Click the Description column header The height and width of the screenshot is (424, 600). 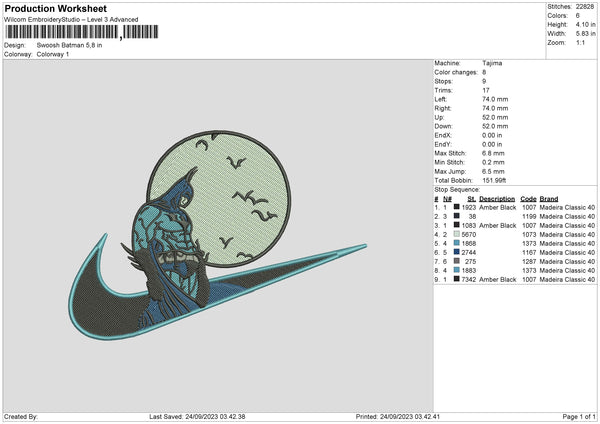[x=497, y=199]
